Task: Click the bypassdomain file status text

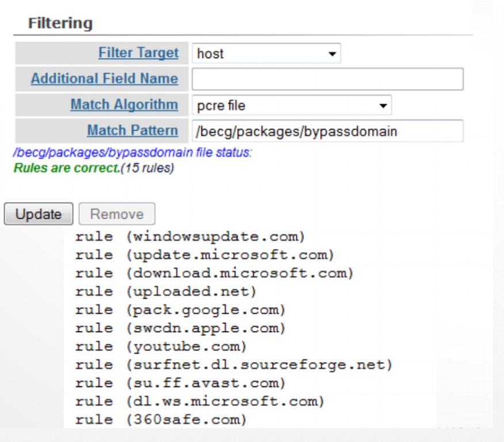Action: click(132, 153)
